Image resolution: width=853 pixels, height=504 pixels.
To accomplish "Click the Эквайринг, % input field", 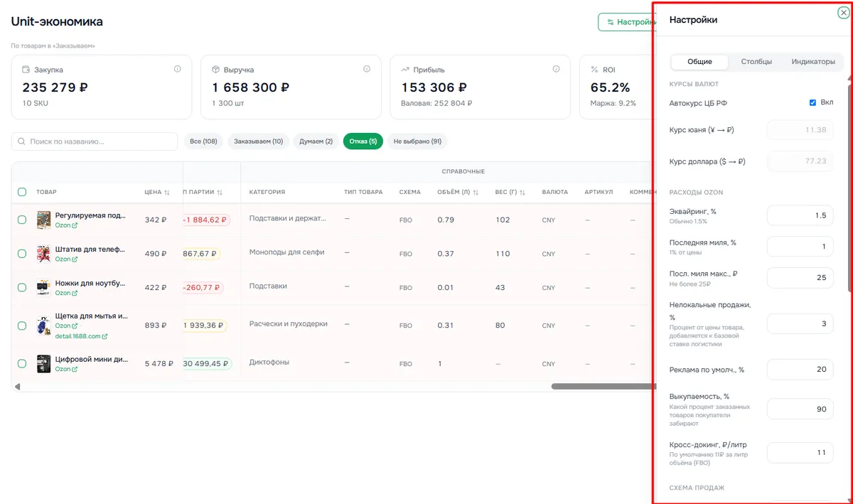I will tap(800, 215).
